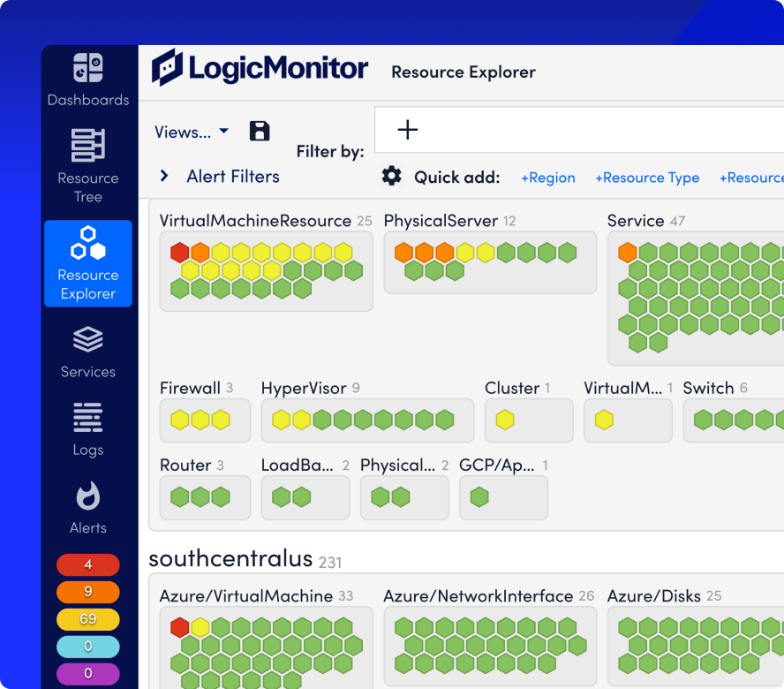Click the VirtualMachineResource group heading

point(255,221)
